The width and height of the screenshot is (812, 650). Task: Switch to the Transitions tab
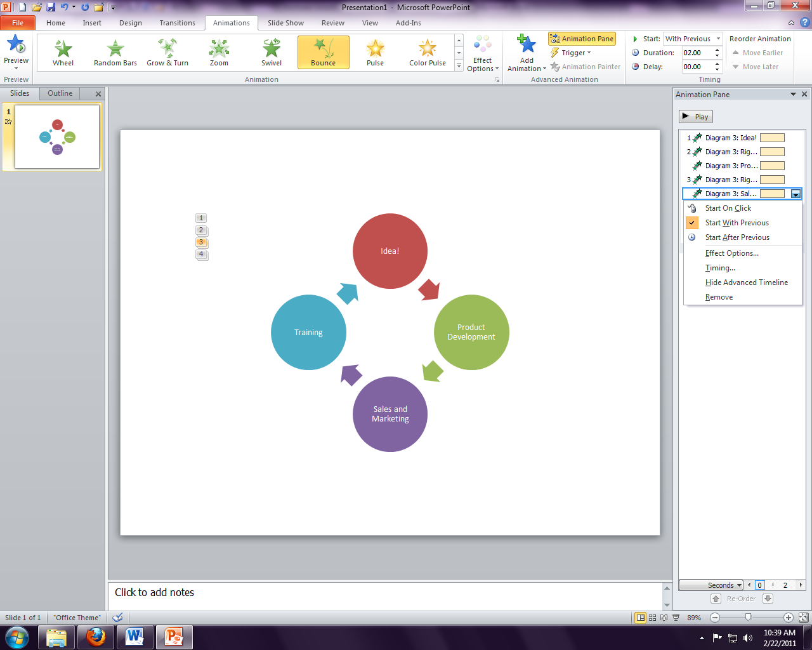tap(177, 23)
